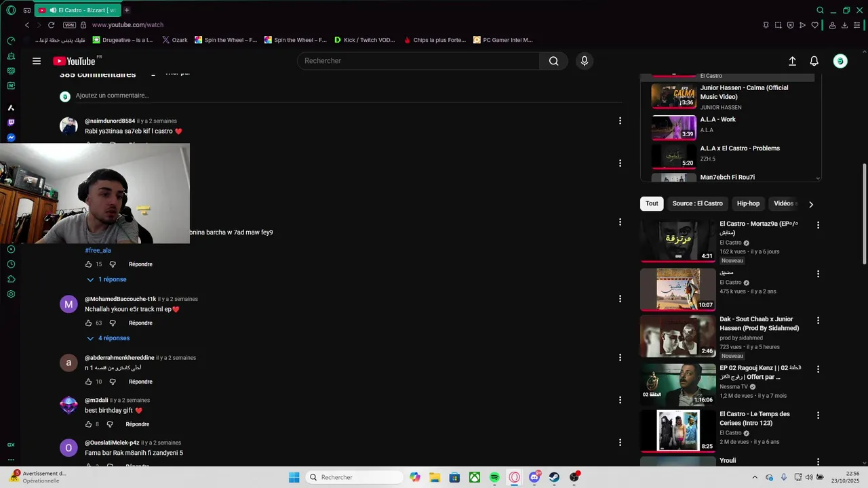The width and height of the screenshot is (868, 488).
Task: Open taskbar clock showing 22:56
Action: 847,477
